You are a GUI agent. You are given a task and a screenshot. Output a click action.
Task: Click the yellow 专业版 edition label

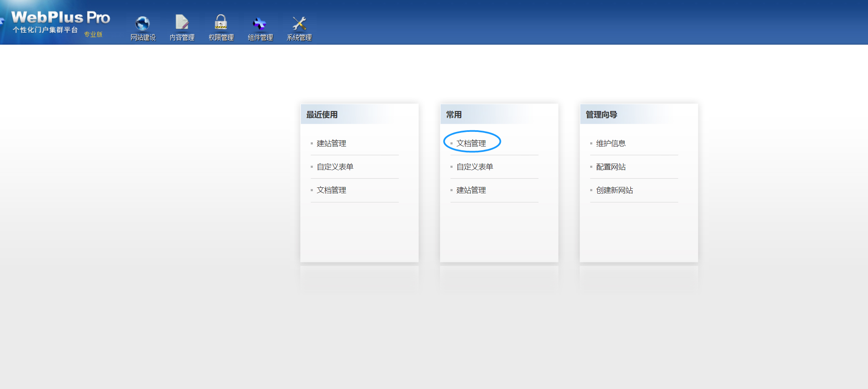point(93,34)
